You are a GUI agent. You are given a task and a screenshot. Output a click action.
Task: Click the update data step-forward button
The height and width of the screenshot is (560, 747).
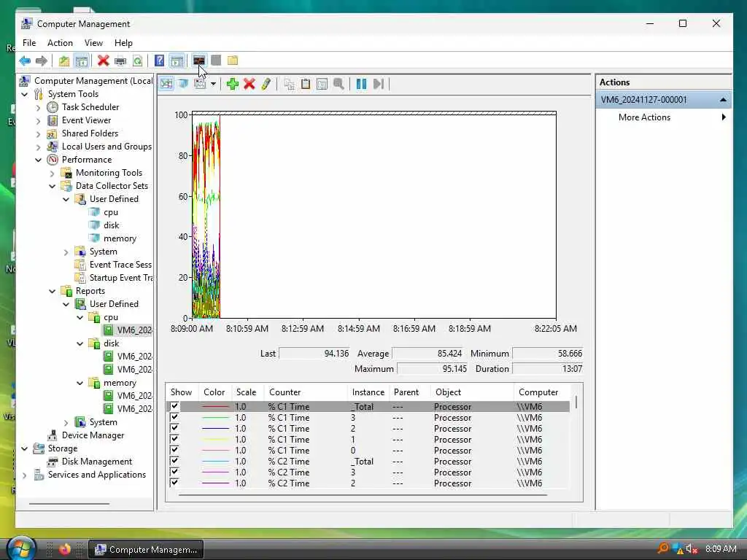pos(379,84)
